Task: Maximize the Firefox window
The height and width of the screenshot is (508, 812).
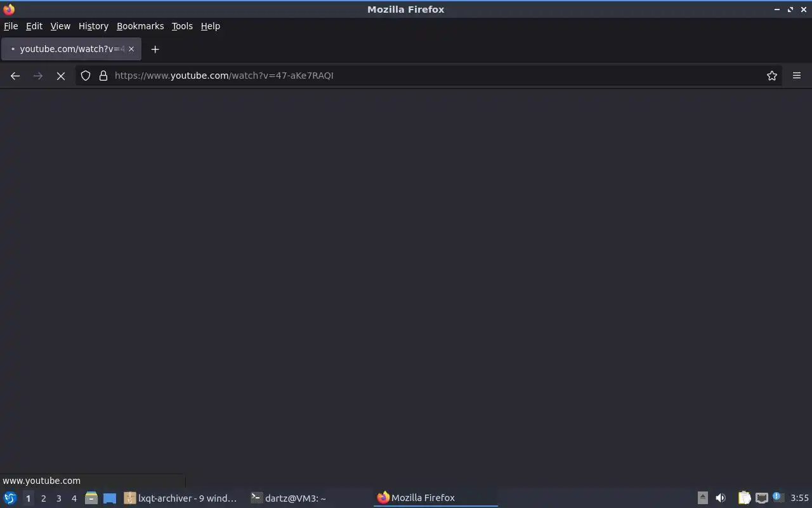Action: (790, 9)
